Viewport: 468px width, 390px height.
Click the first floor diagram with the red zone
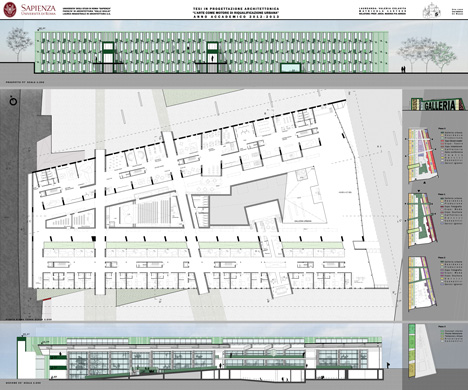click(x=422, y=155)
